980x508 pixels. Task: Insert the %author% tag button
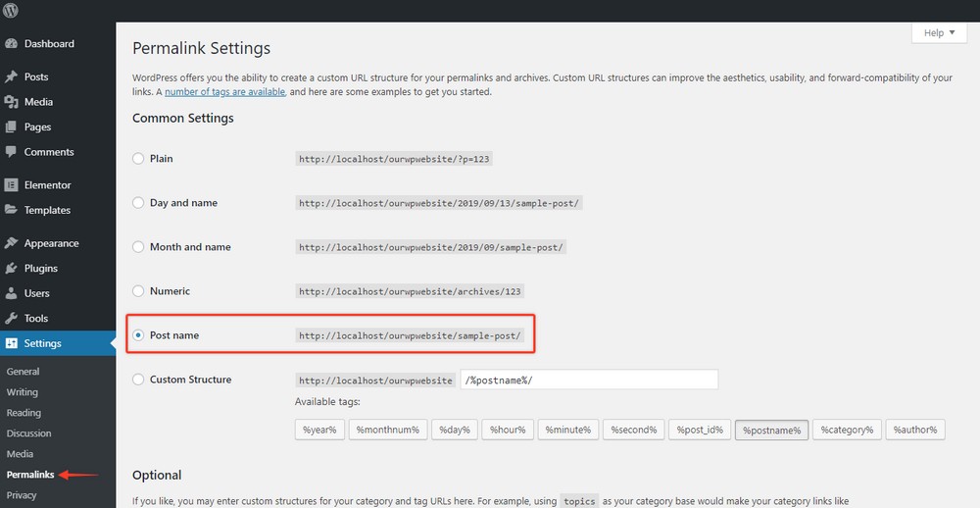tap(915, 430)
